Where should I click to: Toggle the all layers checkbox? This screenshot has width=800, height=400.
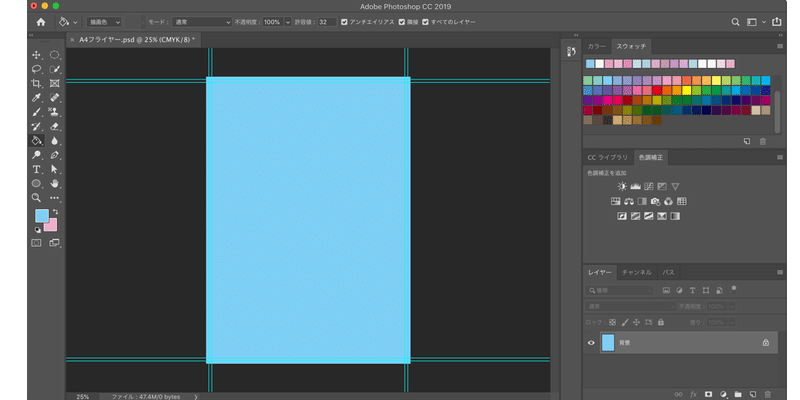click(426, 22)
